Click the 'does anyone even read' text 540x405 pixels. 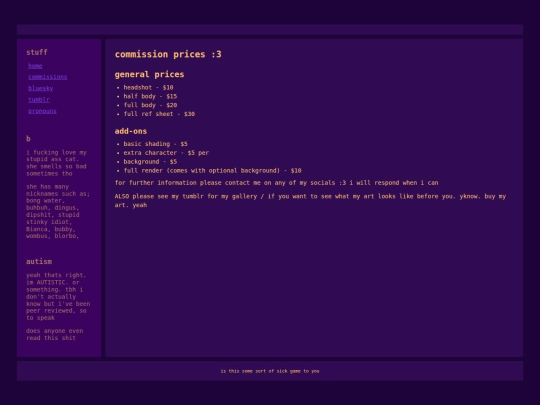pyautogui.click(x=54, y=334)
